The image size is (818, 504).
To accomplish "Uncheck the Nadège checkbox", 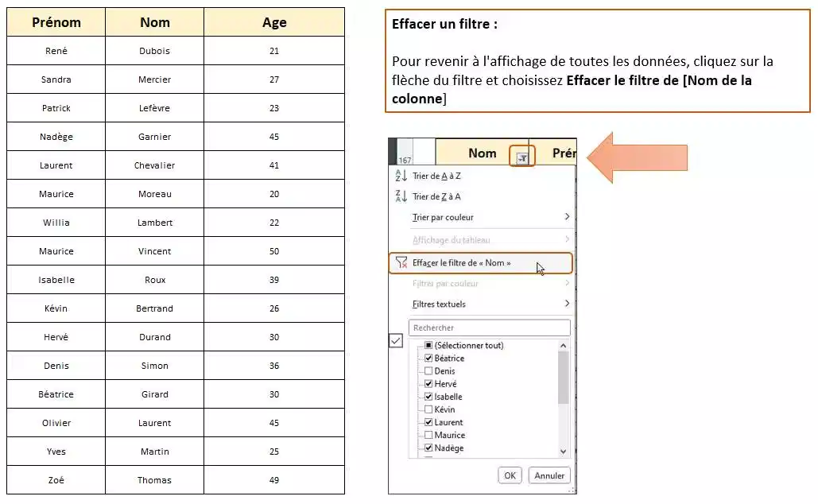I will click(x=428, y=448).
